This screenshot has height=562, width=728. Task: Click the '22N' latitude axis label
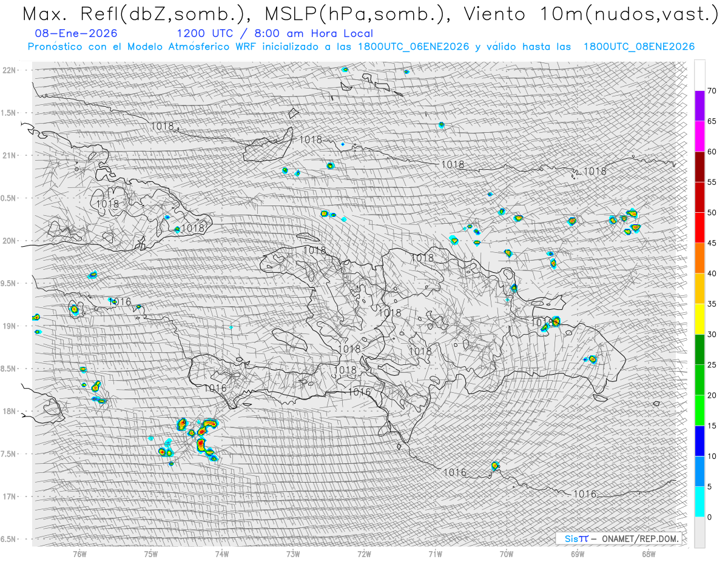10,70
